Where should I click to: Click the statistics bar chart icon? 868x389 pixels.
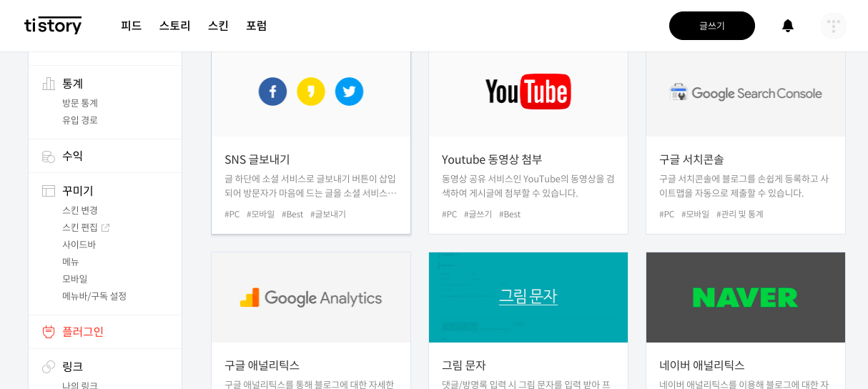49,84
